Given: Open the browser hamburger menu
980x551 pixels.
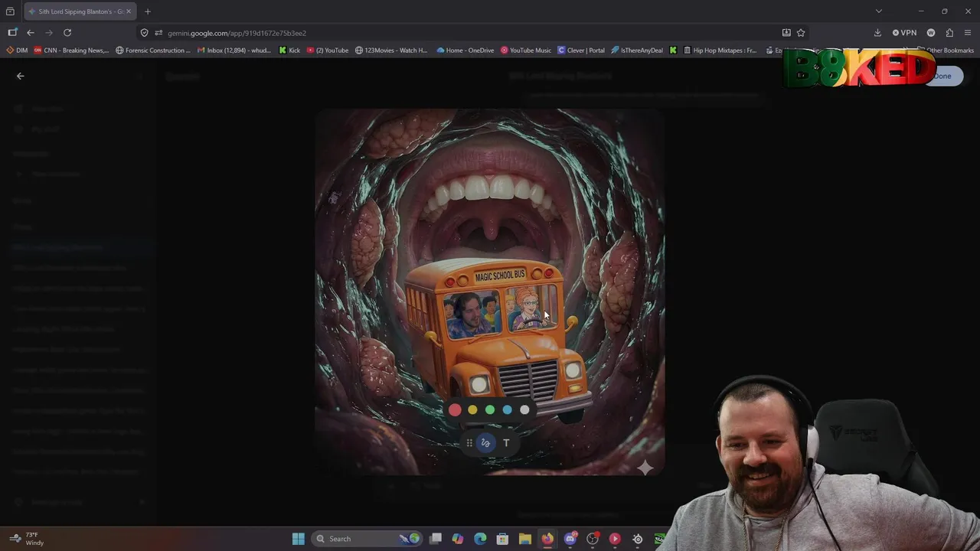Looking at the screenshot, I should pyautogui.click(x=968, y=33).
